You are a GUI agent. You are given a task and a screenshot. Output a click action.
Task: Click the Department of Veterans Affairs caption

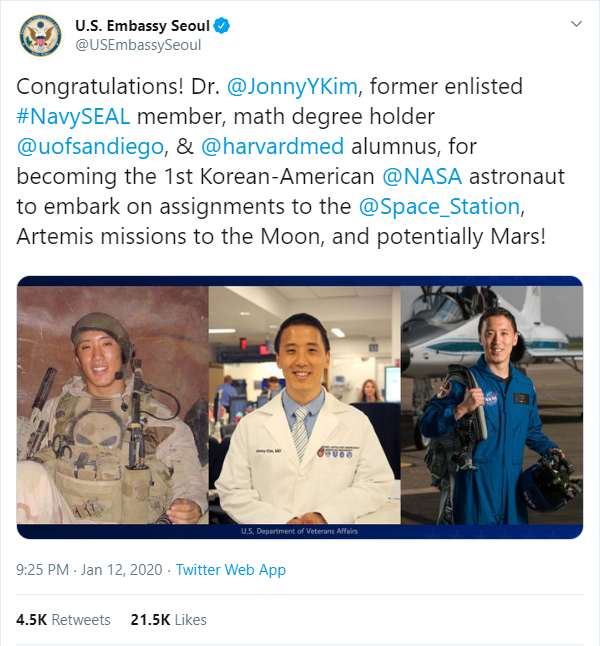tap(299, 532)
